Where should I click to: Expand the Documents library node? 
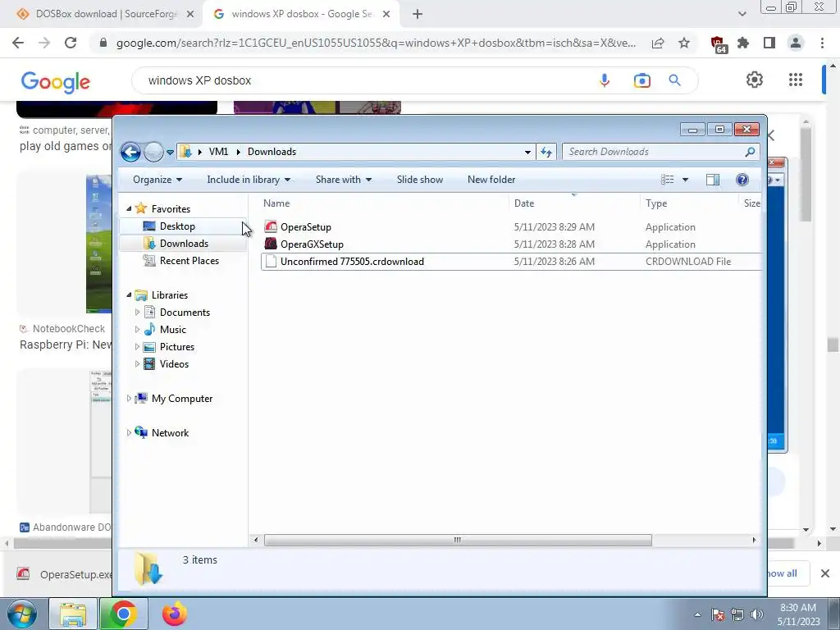137,312
